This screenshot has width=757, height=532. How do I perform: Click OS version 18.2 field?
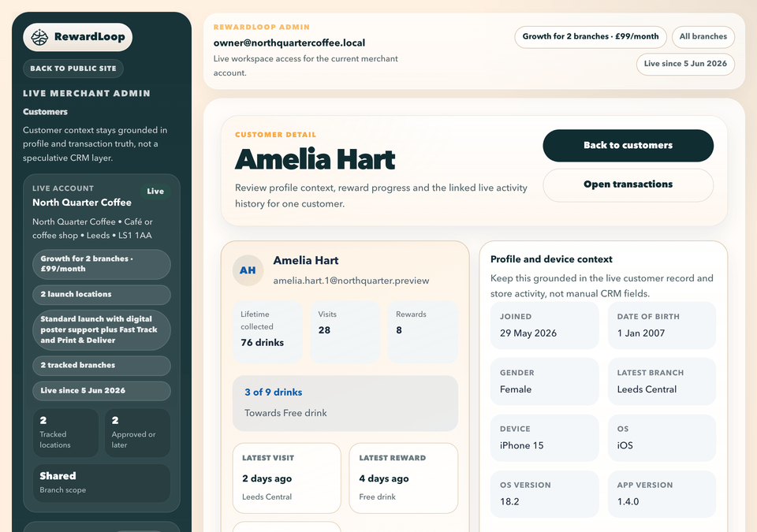click(x=545, y=494)
